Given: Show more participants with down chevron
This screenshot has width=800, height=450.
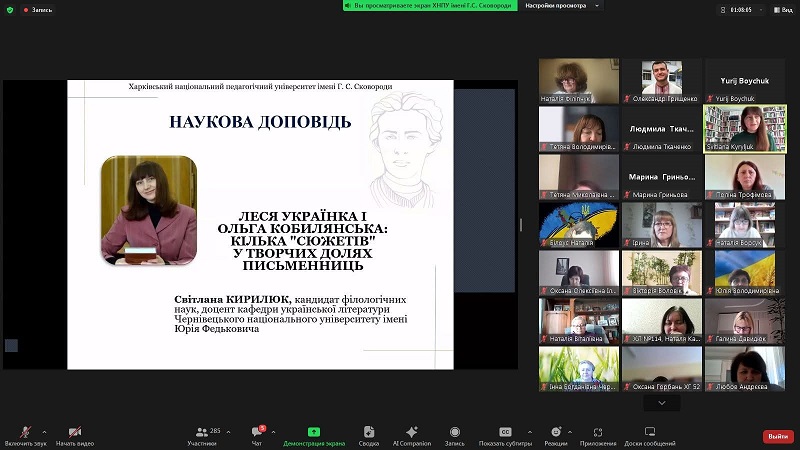Looking at the screenshot, I should pyautogui.click(x=662, y=403).
